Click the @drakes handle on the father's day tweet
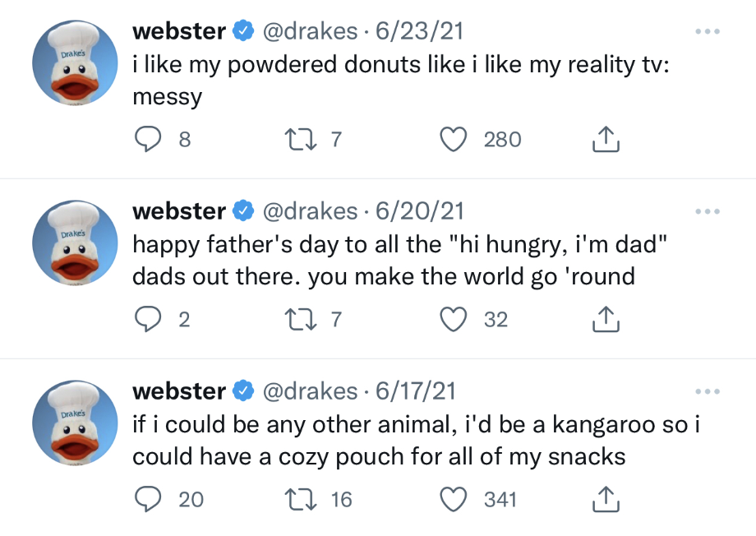This screenshot has height=536, width=756. click(310, 211)
